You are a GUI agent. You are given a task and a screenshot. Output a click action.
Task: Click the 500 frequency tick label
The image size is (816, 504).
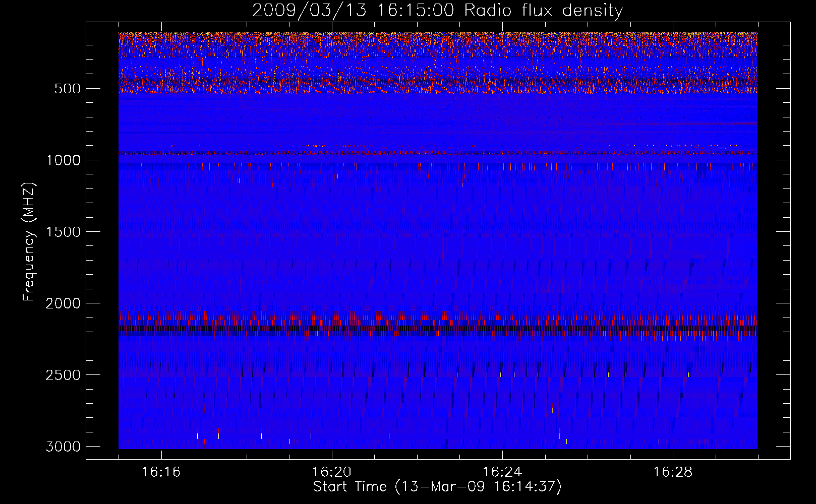68,89
